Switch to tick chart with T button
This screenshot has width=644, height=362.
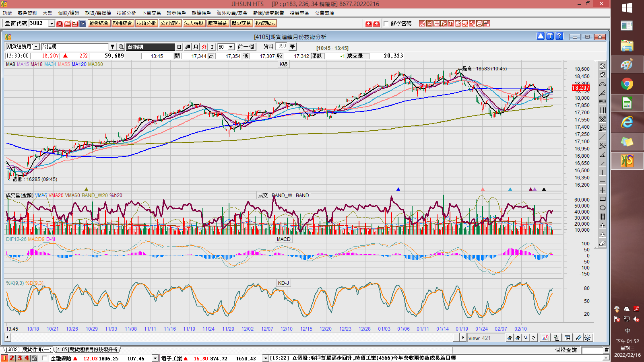coord(212,47)
